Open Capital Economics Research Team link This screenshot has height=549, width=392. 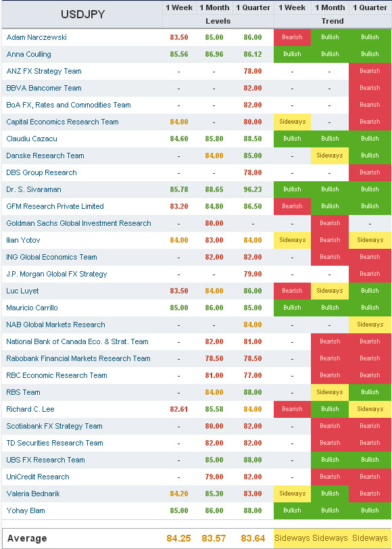tap(62, 122)
